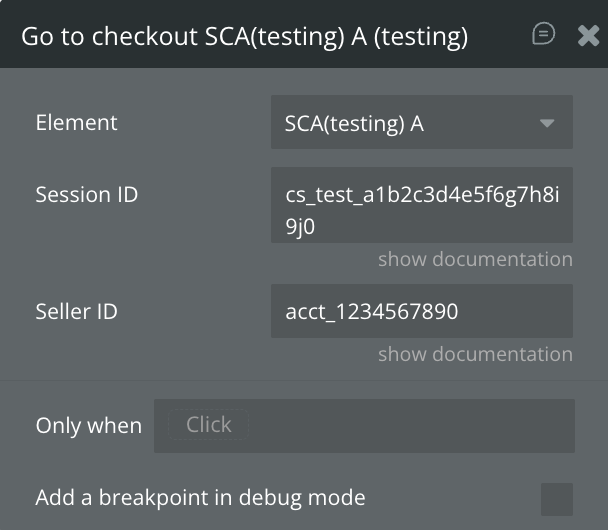Click the Seller ID input field

(421, 311)
